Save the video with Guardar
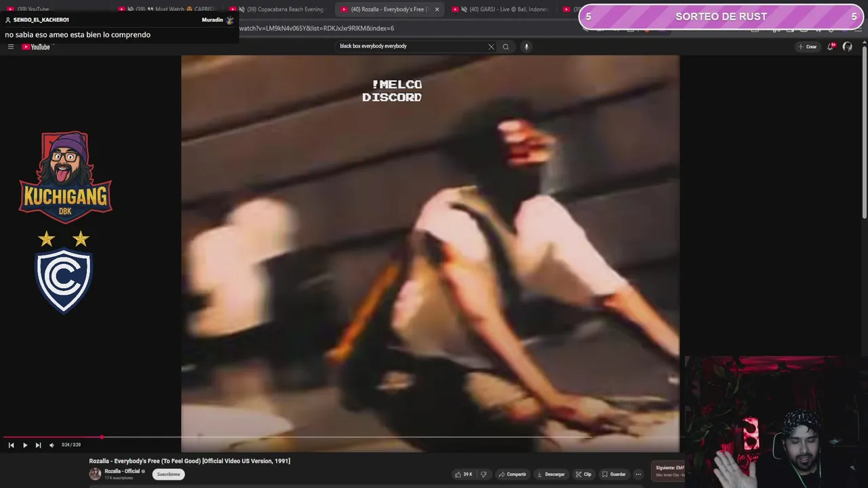The height and width of the screenshot is (488, 868). (614, 474)
